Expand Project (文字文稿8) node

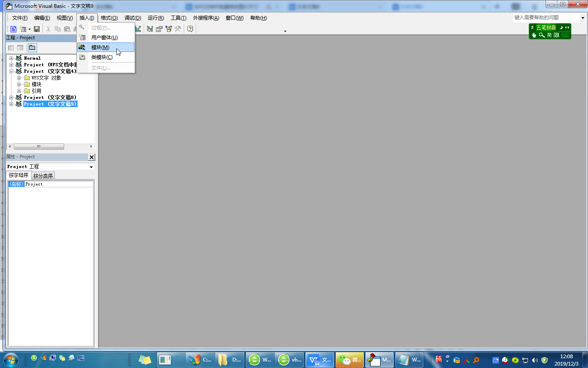[x=11, y=97]
